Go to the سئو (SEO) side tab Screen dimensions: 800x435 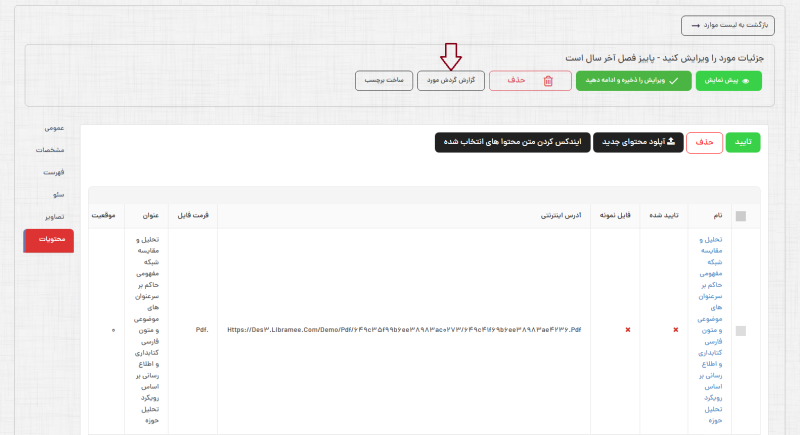(x=58, y=194)
